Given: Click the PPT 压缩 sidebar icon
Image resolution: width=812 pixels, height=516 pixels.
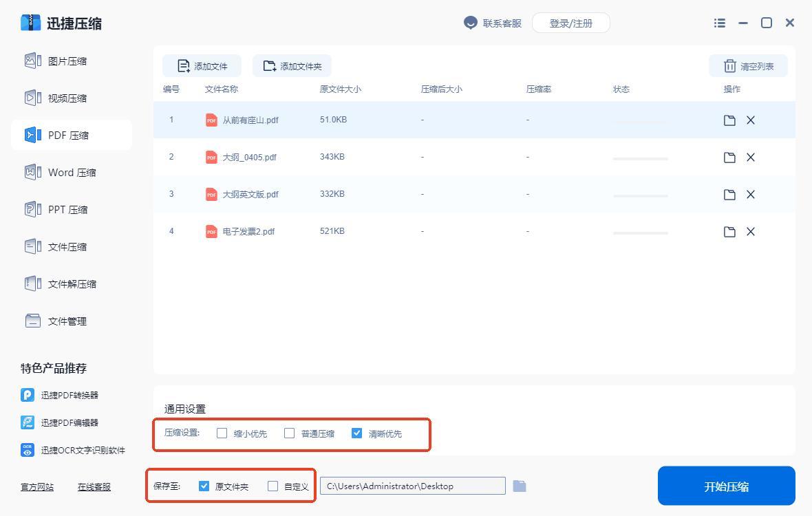Looking at the screenshot, I should point(32,209).
